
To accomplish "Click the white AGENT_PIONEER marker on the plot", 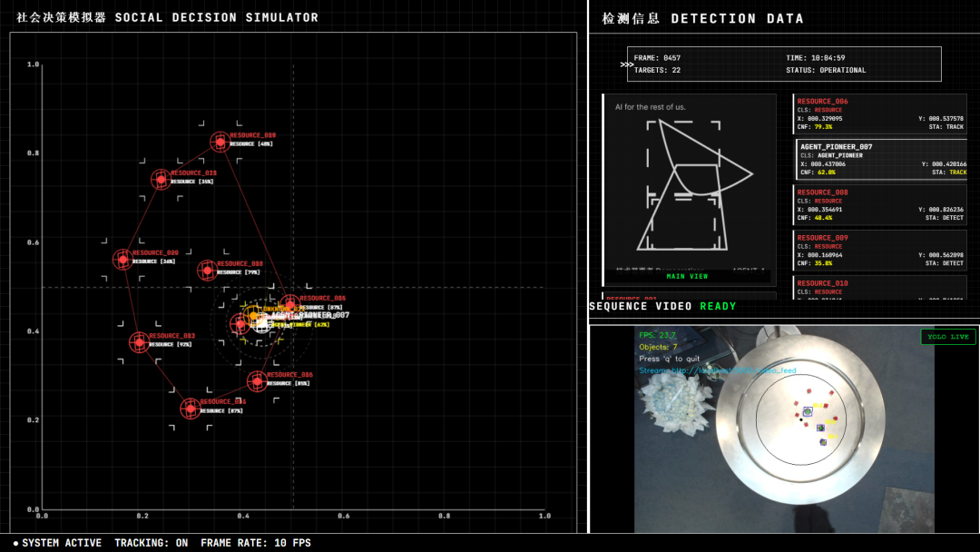I will click(261, 324).
